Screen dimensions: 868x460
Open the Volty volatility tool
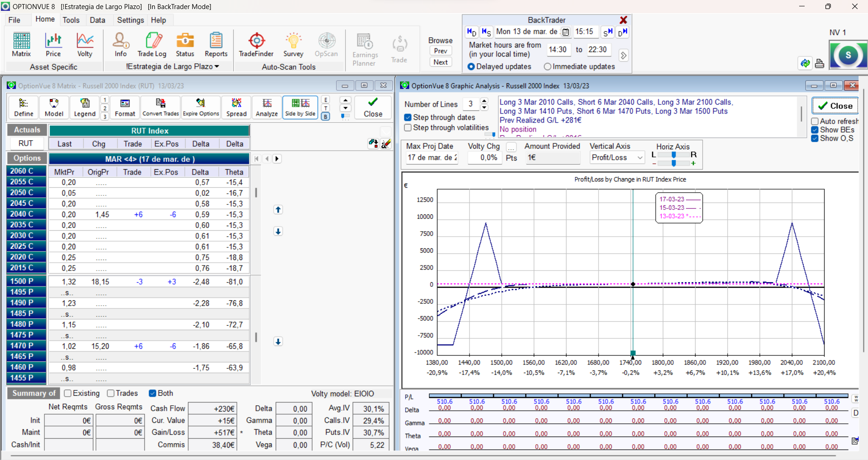[x=85, y=44]
